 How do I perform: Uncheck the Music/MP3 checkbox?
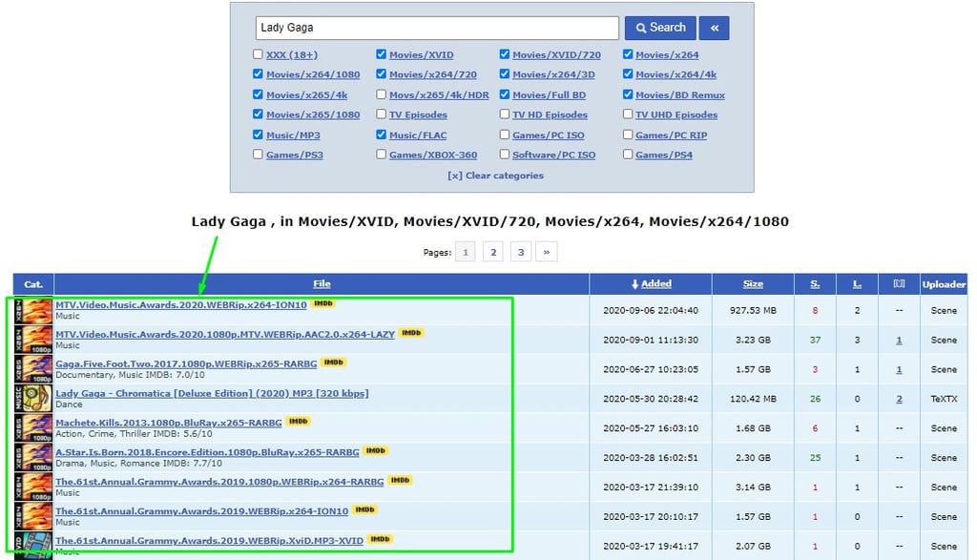(258, 135)
